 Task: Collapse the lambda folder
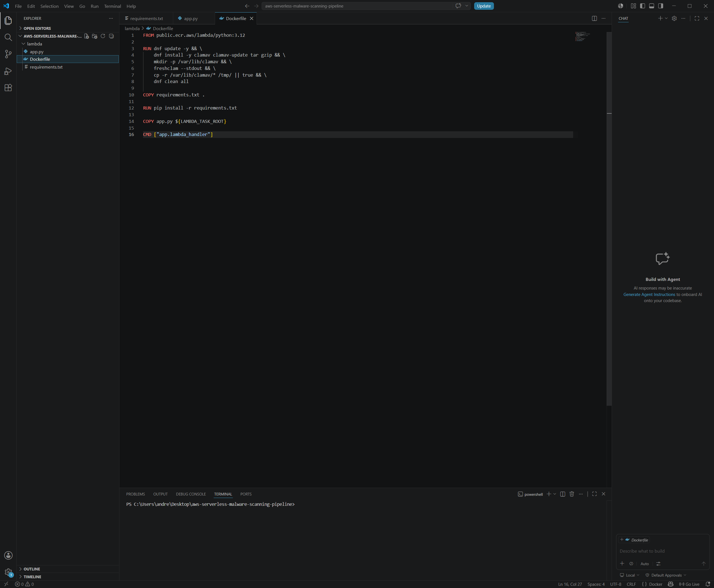click(68, 44)
